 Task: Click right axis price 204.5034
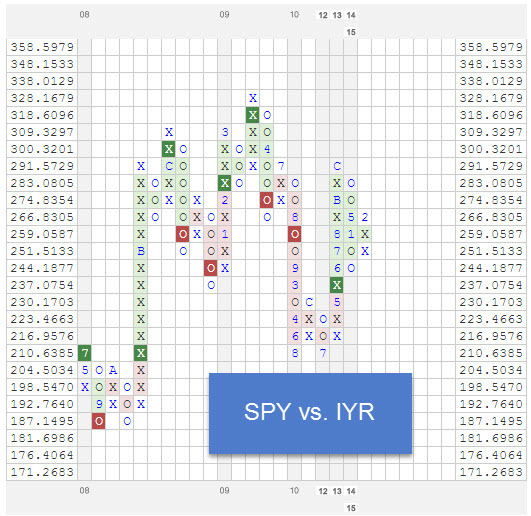pos(491,370)
